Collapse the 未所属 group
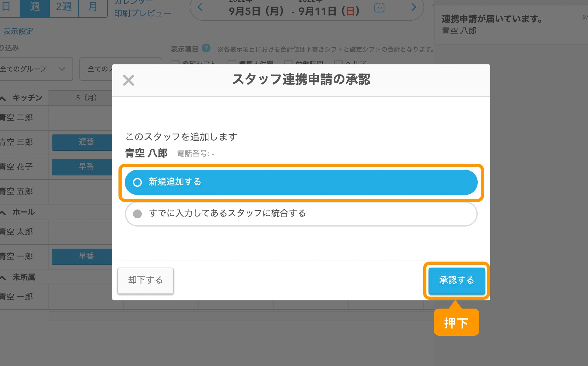Screen dimensions: 588x366 click(x=3, y=278)
